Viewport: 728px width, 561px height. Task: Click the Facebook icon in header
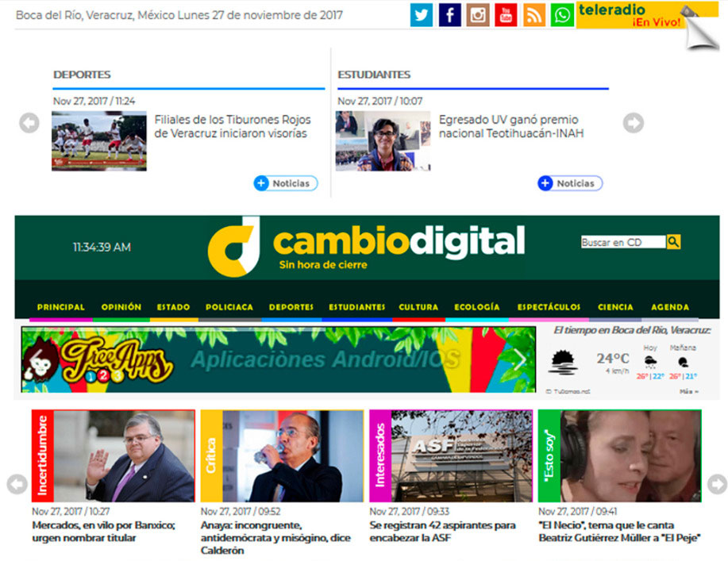coord(449,15)
